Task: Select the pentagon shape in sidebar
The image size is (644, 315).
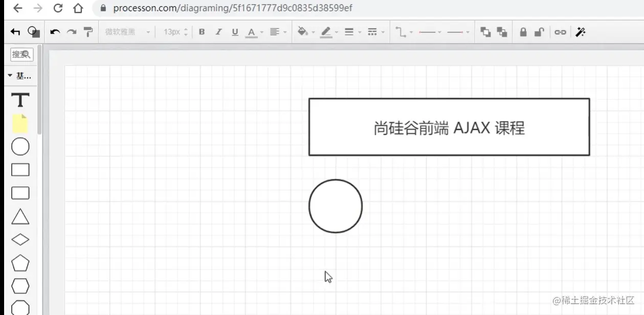Action: tap(20, 263)
